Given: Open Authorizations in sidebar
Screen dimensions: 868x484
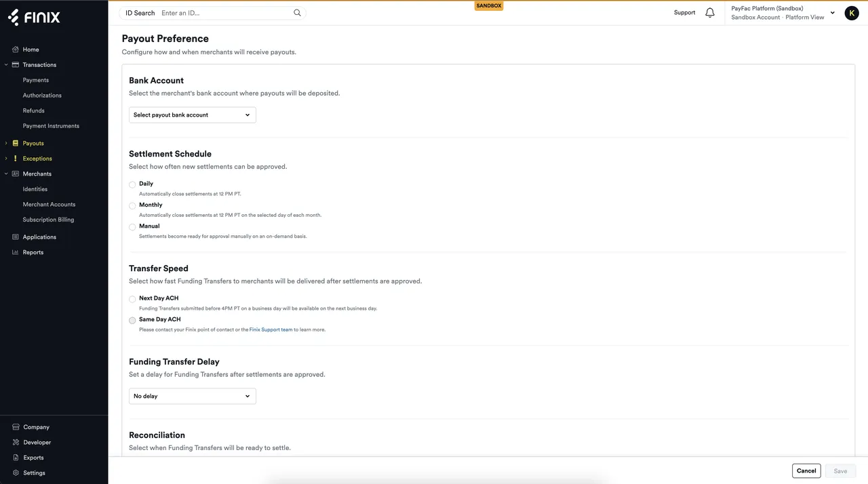Looking at the screenshot, I should [42, 96].
